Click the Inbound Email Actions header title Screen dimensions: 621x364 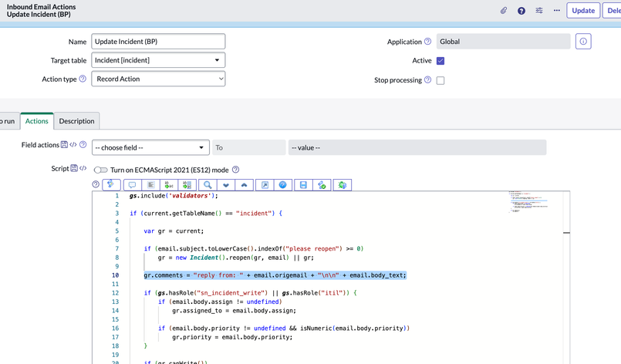41,7
